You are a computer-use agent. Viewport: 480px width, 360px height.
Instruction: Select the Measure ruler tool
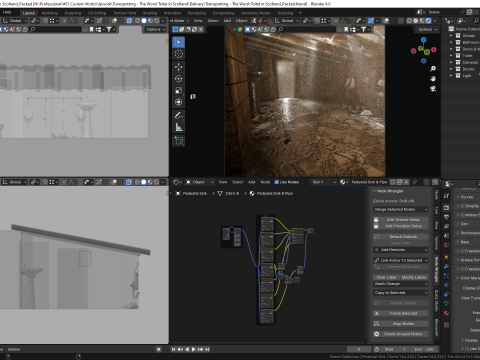[x=179, y=127]
